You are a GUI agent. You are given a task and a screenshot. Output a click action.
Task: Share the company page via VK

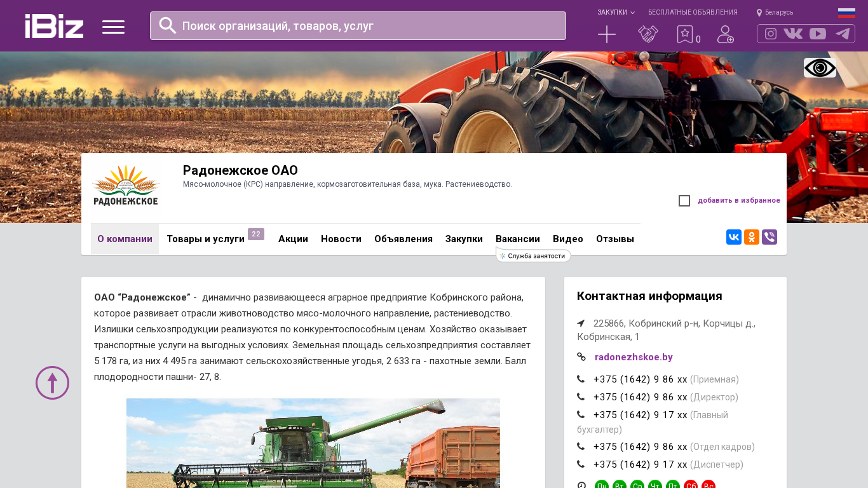click(x=734, y=237)
